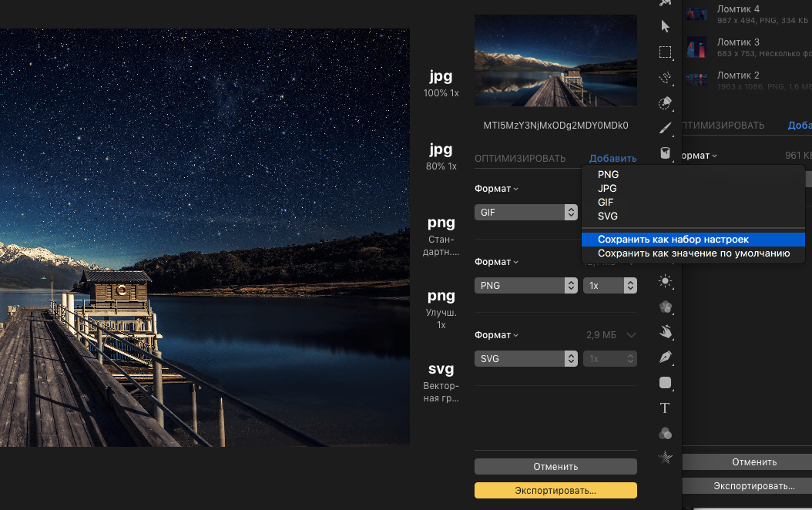
Task: Expand the SVG slice options chevron
Action: (x=632, y=335)
